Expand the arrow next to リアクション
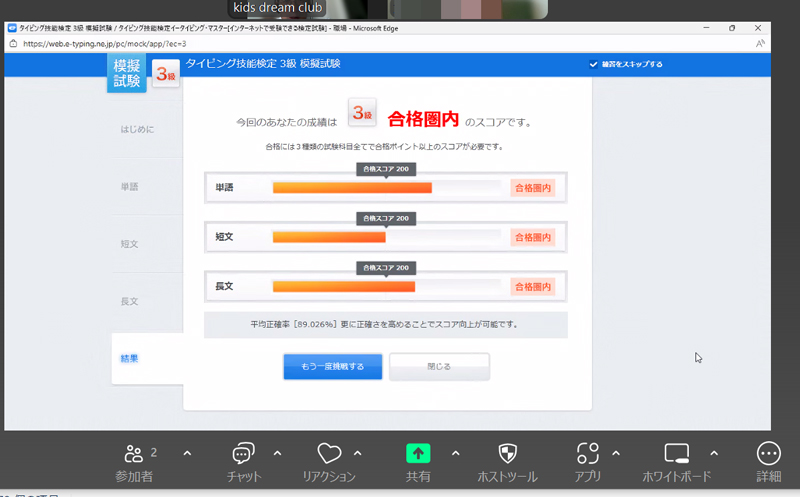This screenshot has height=497, width=800. [x=358, y=453]
